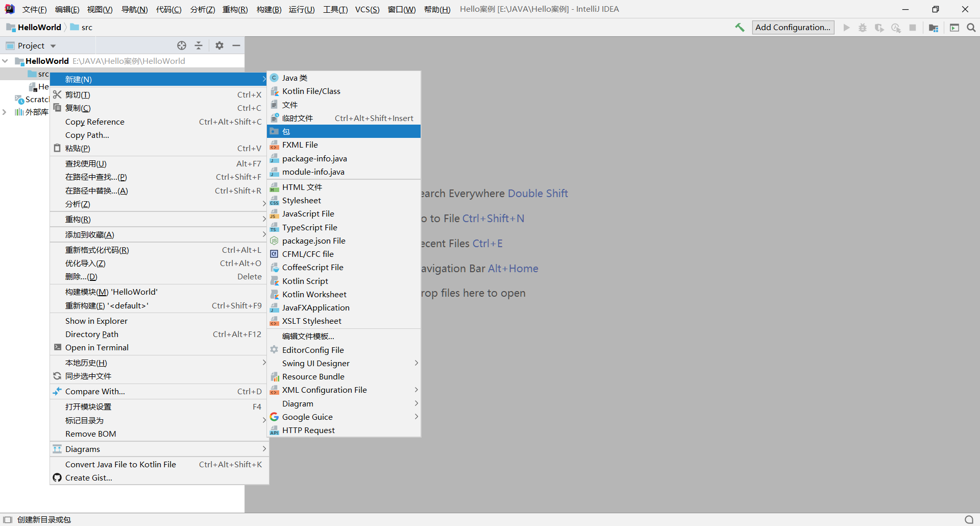Viewport: 980px width, 526px height.
Task: Open 运行(U) menu in menu bar
Action: click(302, 9)
